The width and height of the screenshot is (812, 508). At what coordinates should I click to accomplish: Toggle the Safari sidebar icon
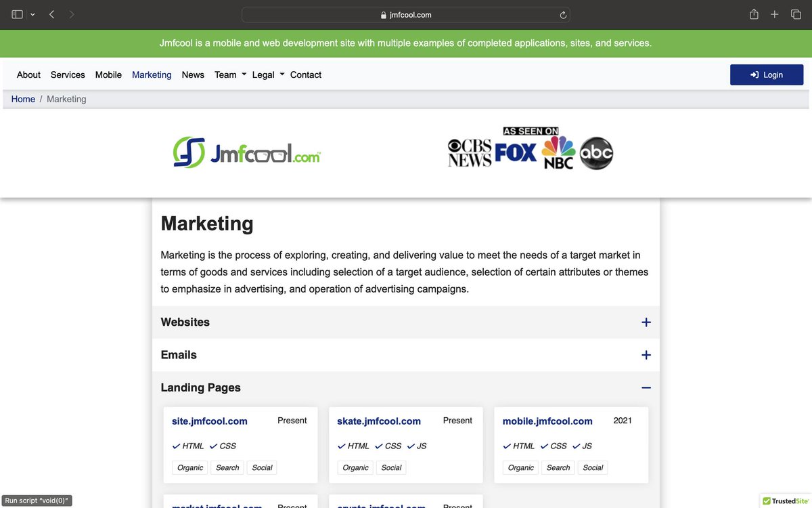[18, 14]
